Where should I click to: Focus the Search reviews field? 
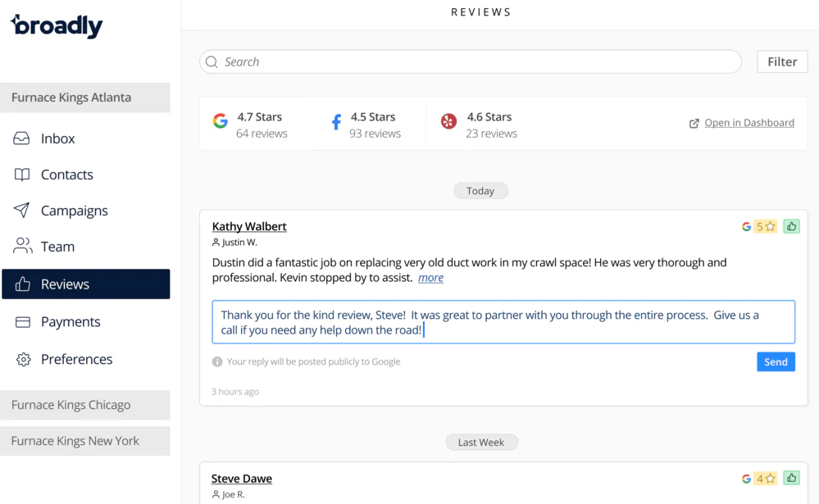[x=470, y=61]
